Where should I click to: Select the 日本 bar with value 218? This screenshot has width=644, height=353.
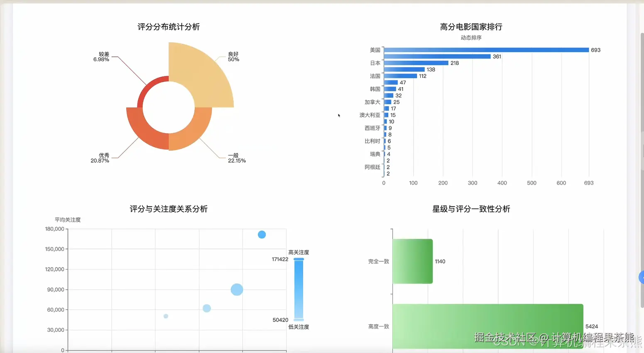[x=415, y=63]
